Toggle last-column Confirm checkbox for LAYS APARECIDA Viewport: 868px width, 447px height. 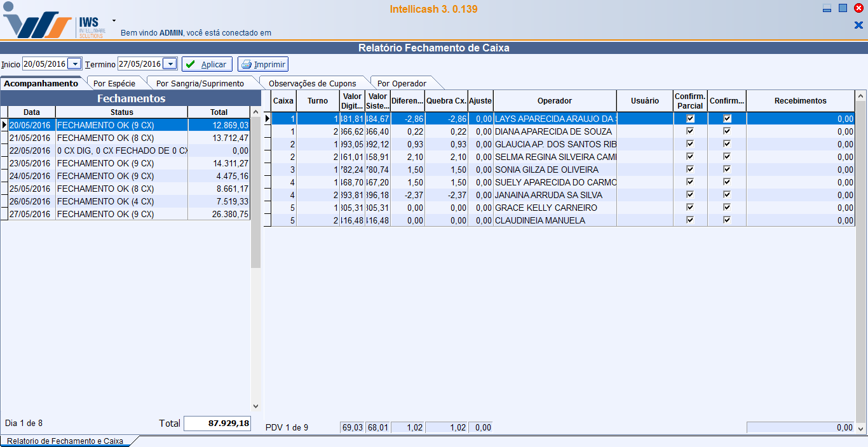tap(727, 119)
